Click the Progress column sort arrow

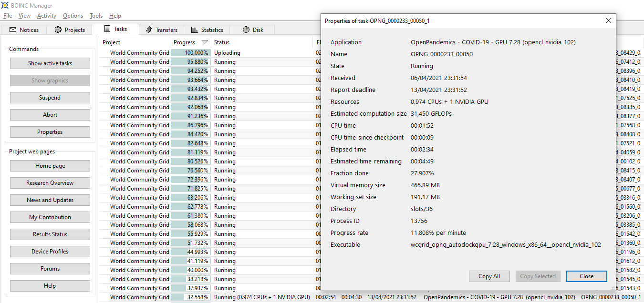205,42
